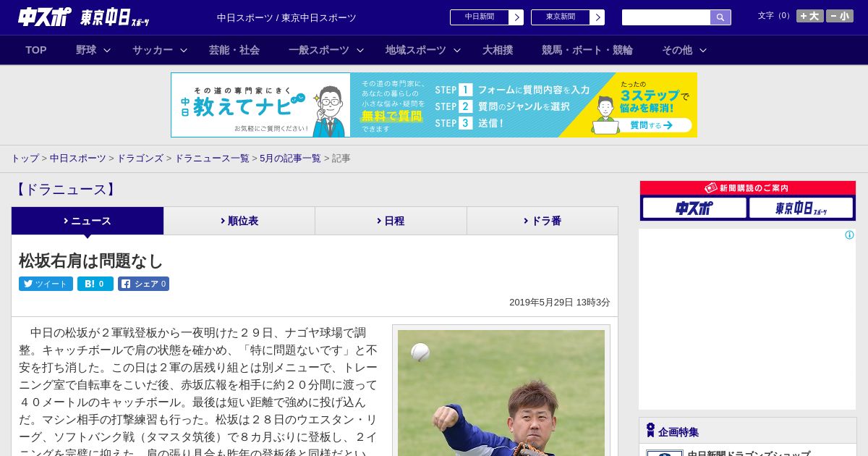The width and height of the screenshot is (868, 456).
Task: Open 5月の記事一覧 breadcrumb link
Action: tap(291, 158)
